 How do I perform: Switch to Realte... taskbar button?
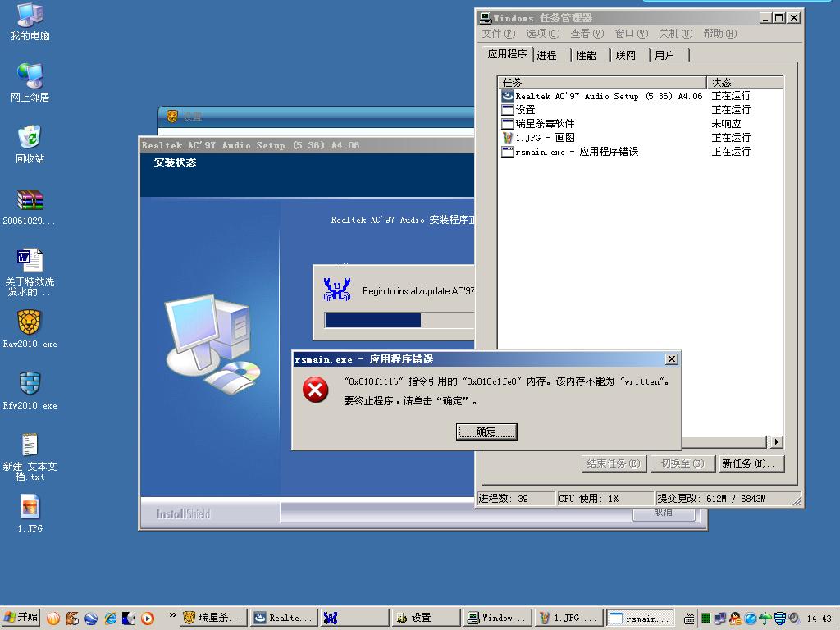click(x=284, y=618)
